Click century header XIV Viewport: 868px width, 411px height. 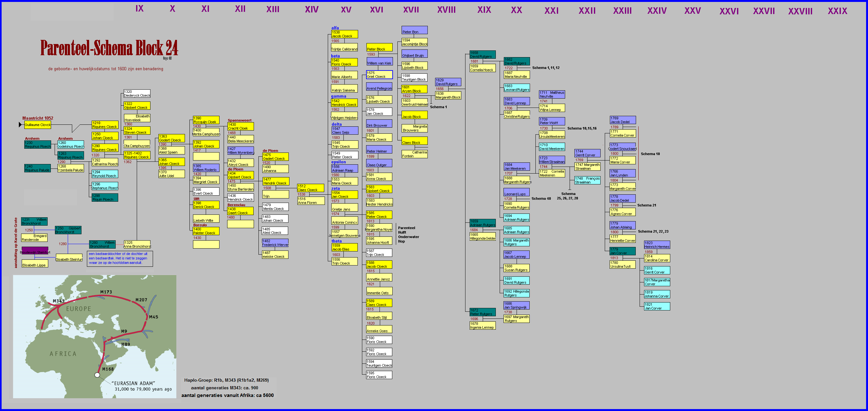pos(311,10)
